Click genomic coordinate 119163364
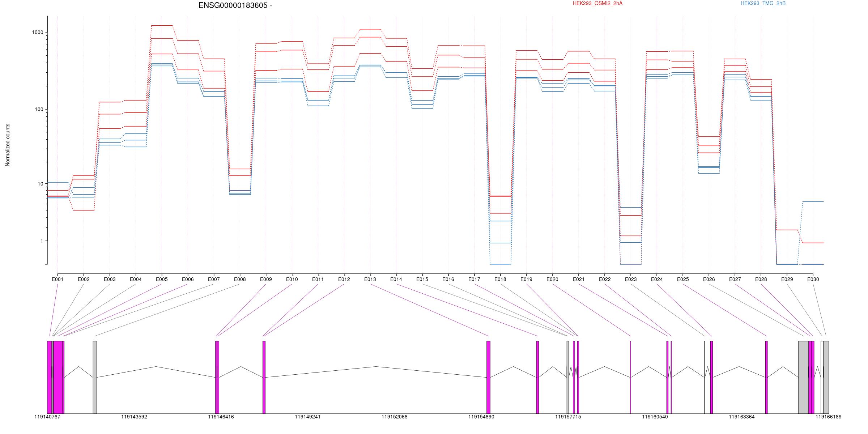This screenshot has height=434, width=868. tap(742, 417)
